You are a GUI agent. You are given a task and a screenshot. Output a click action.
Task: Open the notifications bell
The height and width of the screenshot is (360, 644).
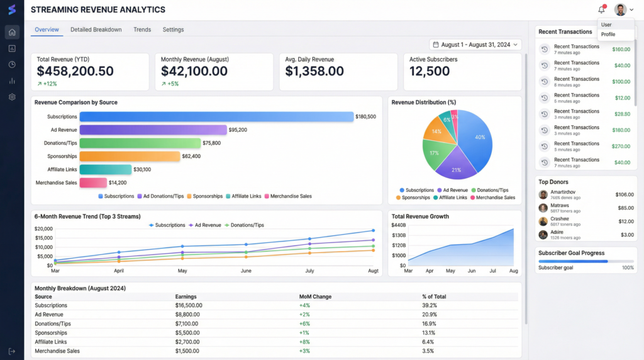click(x=601, y=9)
